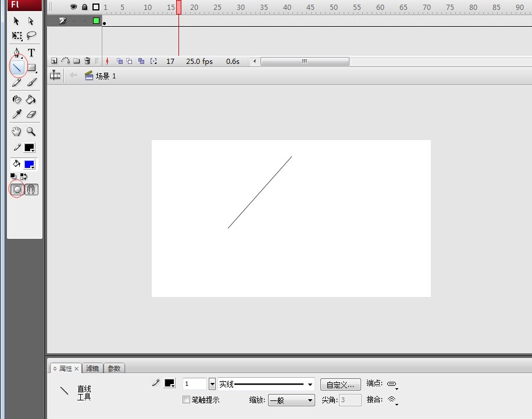This screenshot has height=419, width=532.
Task: Switch to the 属性 tab
Action: click(x=66, y=368)
